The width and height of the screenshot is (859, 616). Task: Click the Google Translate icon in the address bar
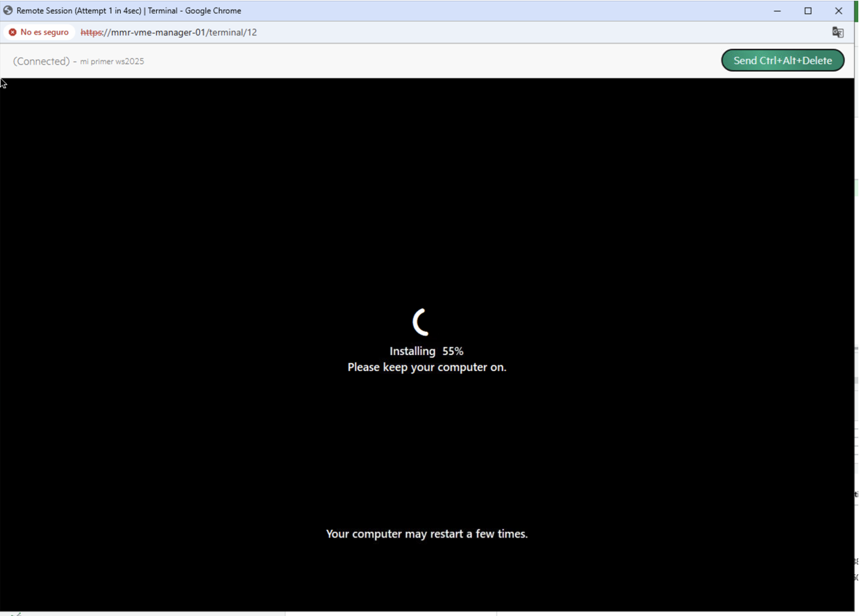tap(837, 32)
